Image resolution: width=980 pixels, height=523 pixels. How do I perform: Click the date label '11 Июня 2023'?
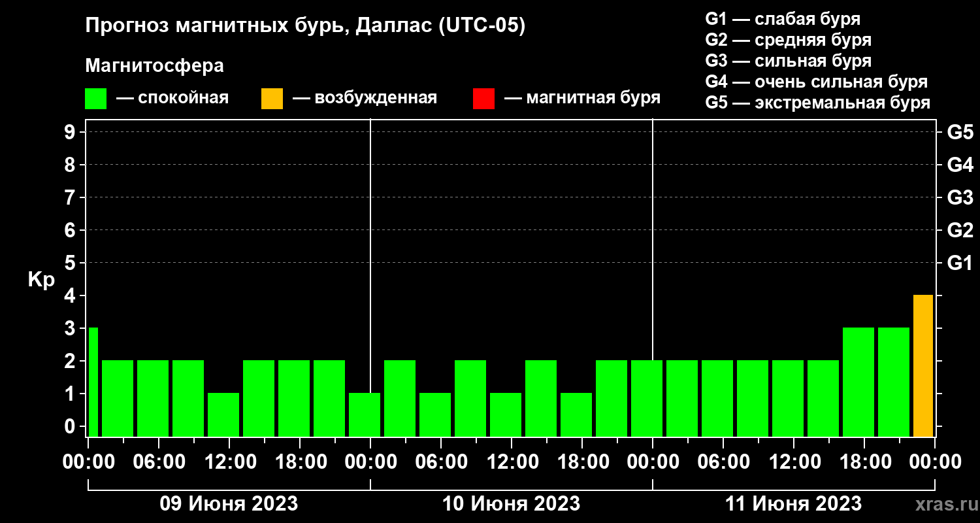(x=794, y=504)
